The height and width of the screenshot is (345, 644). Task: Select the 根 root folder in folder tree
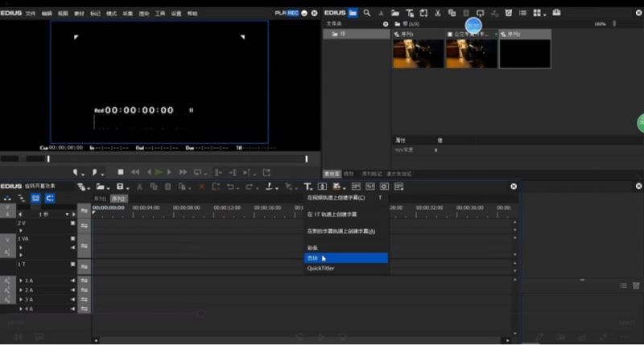(356, 34)
